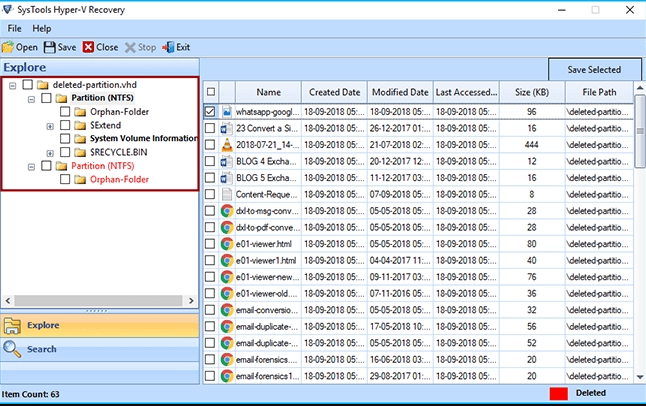The width and height of the screenshot is (646, 406).
Task: Open the Help menu
Action: pos(42,28)
